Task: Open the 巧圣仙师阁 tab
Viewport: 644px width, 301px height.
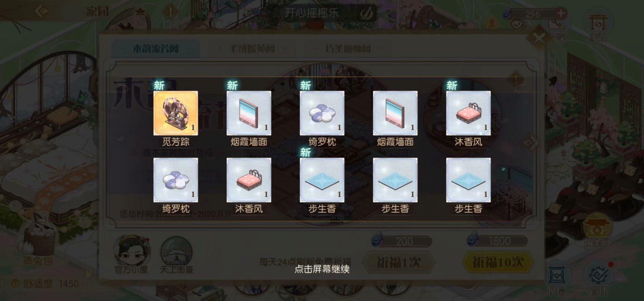Action: coord(348,49)
